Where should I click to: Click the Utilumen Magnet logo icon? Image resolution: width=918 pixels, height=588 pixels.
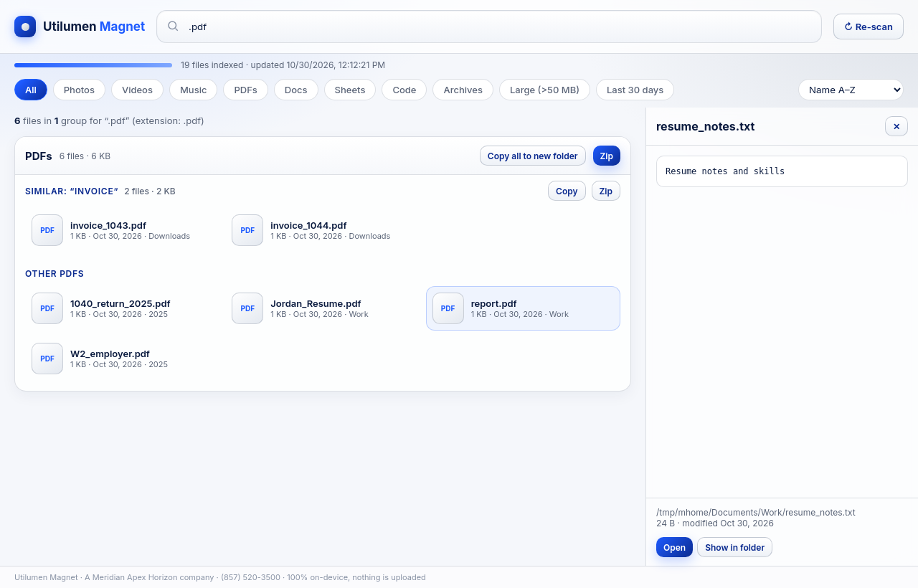coord(25,27)
